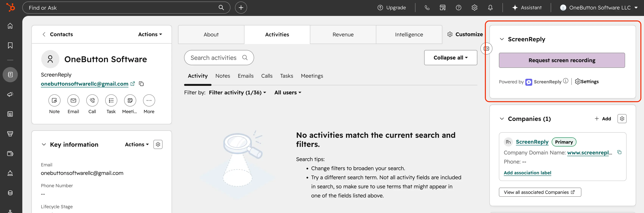The width and height of the screenshot is (644, 213).
Task: Switch to the Intelligence tab
Action: pyautogui.click(x=409, y=34)
